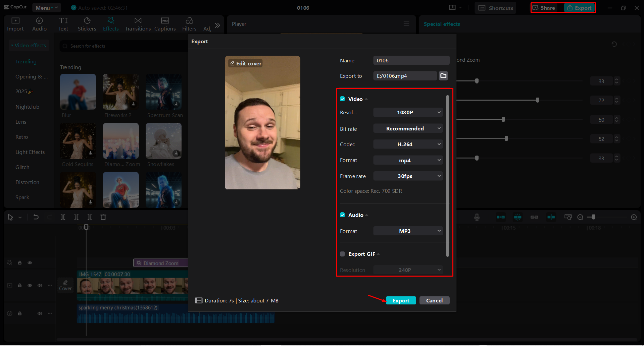Open the Transitions panel icon
The image size is (644, 346).
point(138,23)
